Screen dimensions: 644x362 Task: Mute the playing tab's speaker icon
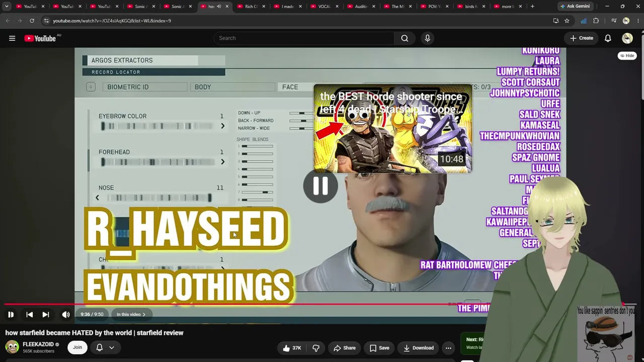coord(219,7)
